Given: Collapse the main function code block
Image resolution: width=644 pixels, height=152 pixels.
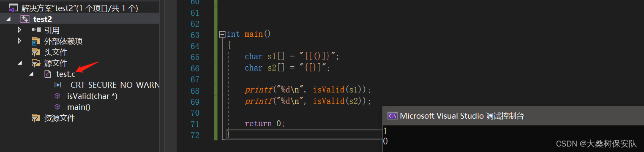Looking at the screenshot, I should 222,34.
